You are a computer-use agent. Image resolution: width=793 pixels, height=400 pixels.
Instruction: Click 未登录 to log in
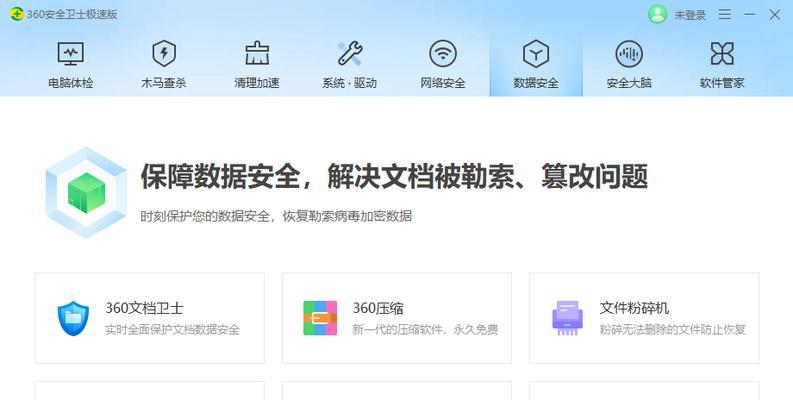(x=690, y=15)
